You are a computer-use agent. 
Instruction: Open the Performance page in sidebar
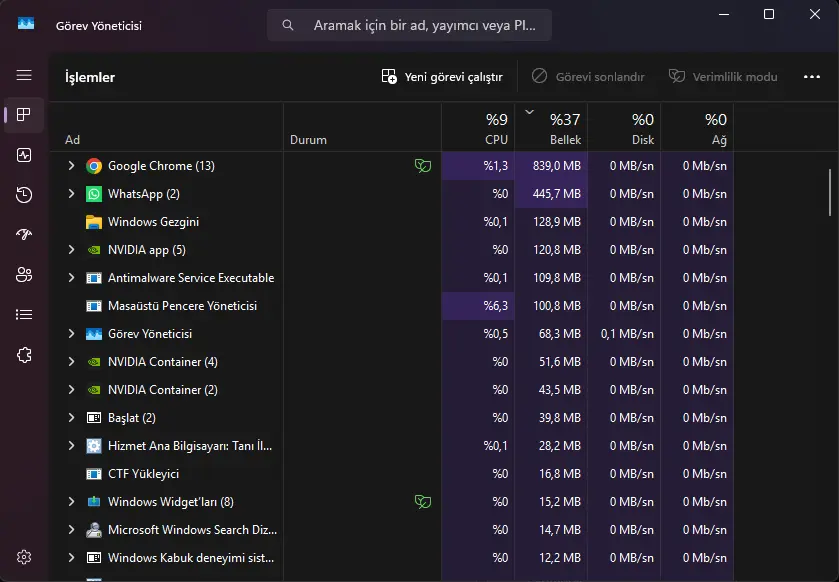24,155
